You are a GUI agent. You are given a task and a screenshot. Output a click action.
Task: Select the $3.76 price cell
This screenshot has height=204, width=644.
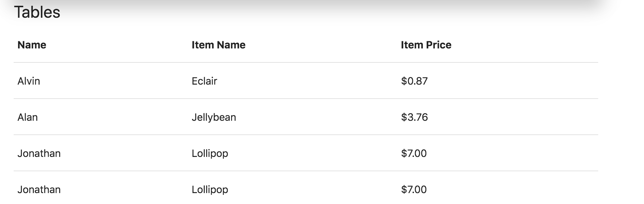coord(414,117)
